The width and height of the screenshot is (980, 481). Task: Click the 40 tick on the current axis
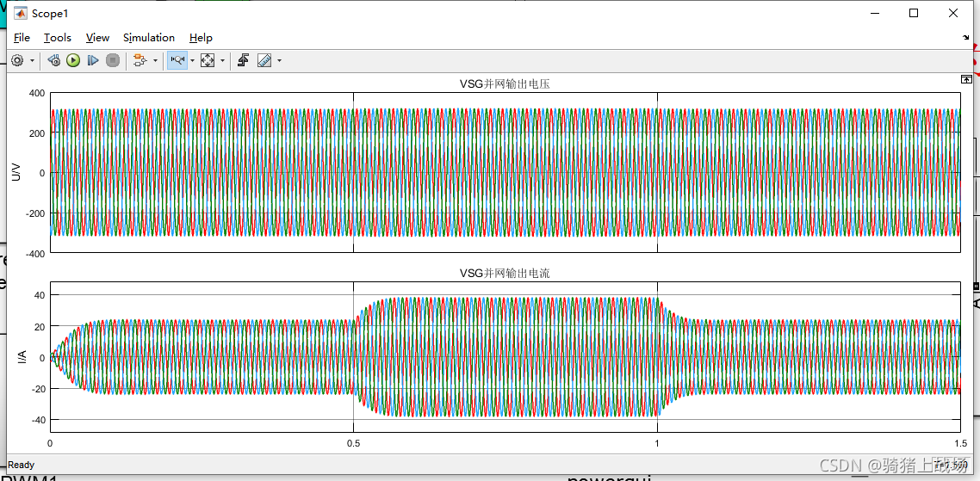tap(39, 295)
